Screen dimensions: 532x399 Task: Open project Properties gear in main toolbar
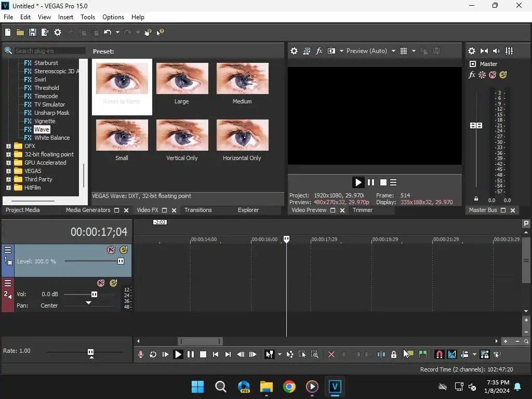pyautogui.click(x=58, y=32)
